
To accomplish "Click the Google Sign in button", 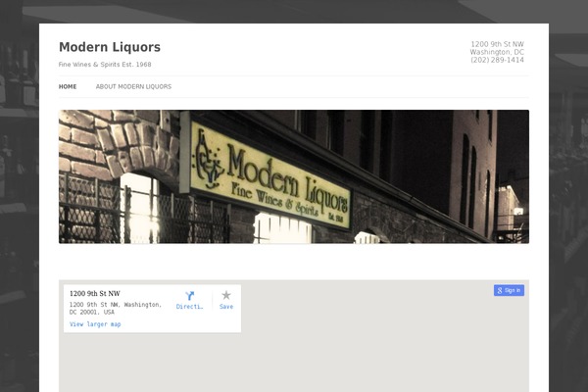I will point(509,290).
